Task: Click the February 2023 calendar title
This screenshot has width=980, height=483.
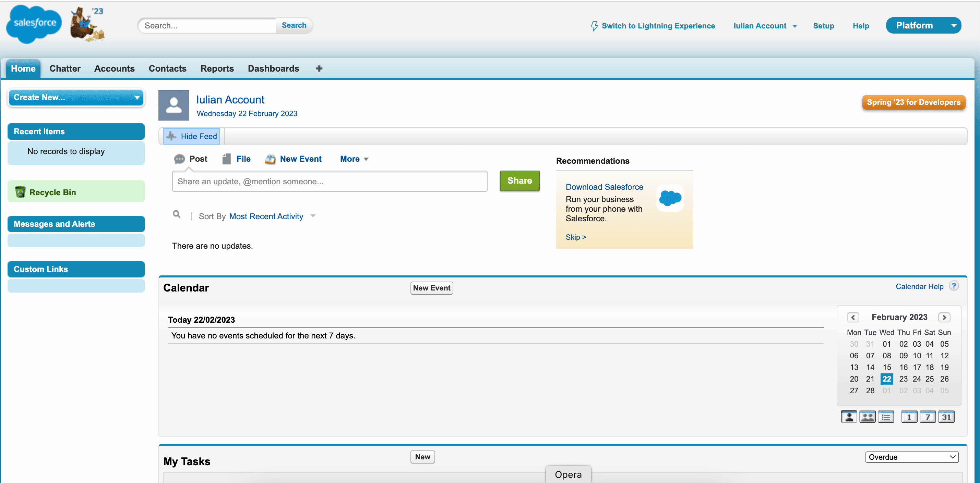Action: click(x=899, y=317)
